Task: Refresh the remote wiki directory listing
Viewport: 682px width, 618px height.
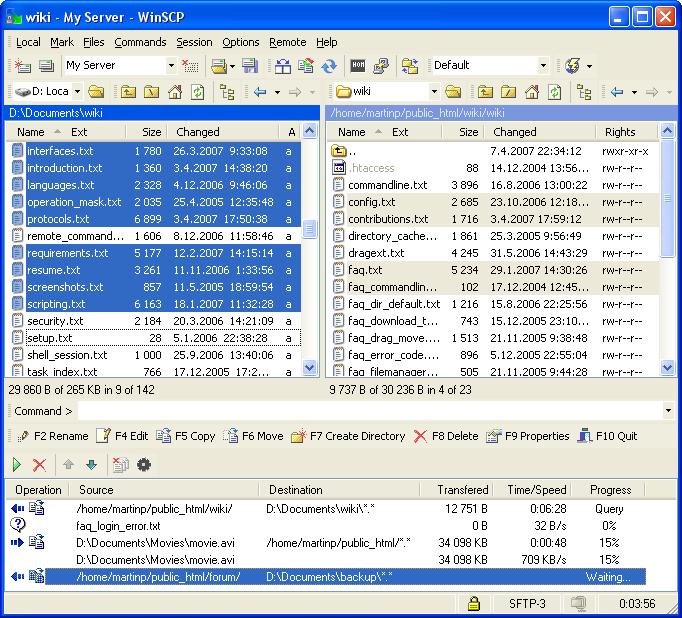Action: coord(554,92)
